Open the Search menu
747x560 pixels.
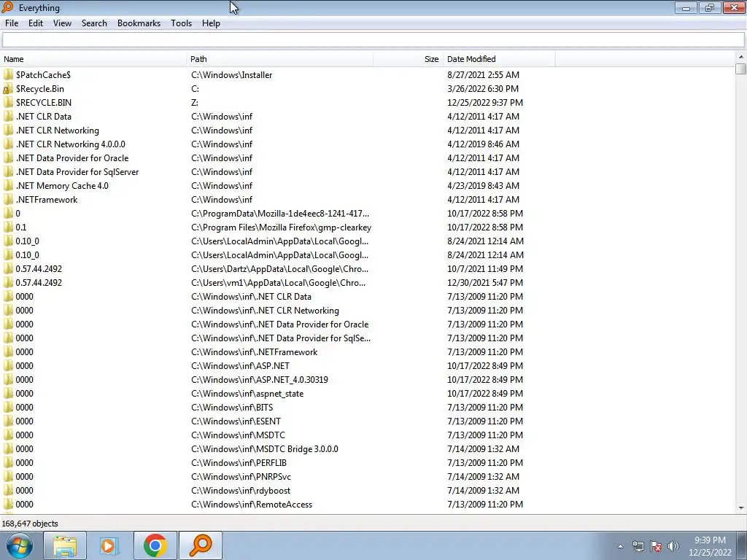[94, 23]
